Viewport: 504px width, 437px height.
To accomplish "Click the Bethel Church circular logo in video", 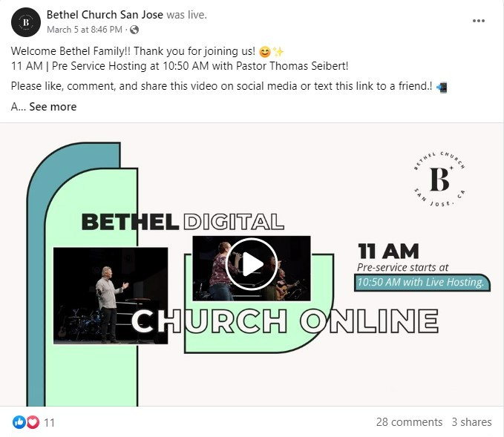I will [439, 179].
